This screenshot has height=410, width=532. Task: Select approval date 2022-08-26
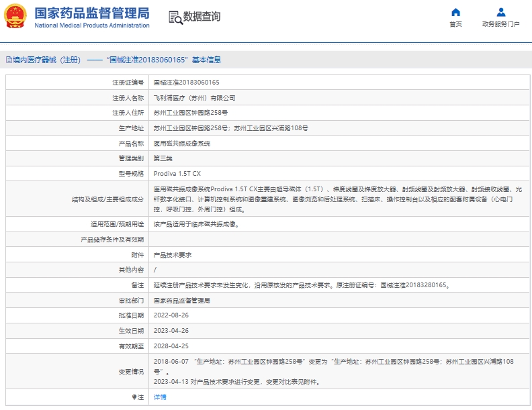coord(171,315)
